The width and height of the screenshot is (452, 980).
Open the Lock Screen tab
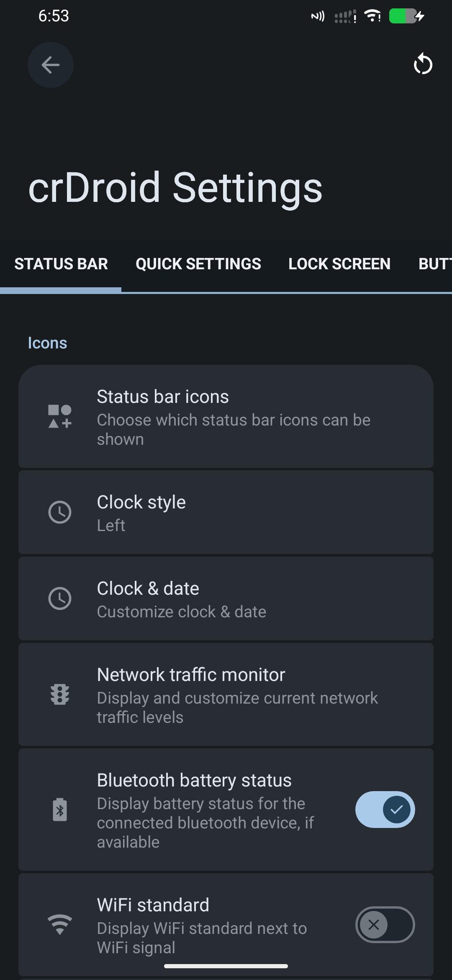click(339, 264)
